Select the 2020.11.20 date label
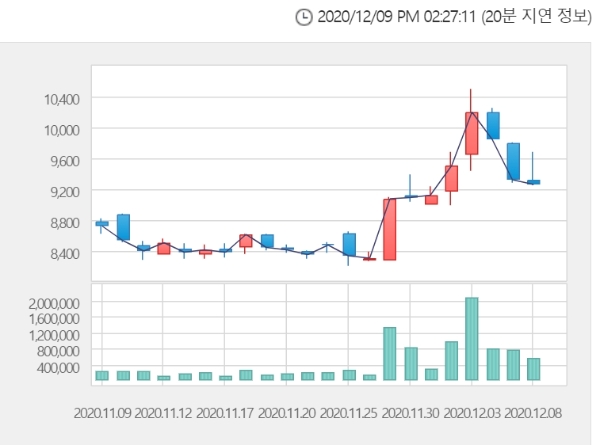This screenshot has width=600, height=445. click(286, 412)
